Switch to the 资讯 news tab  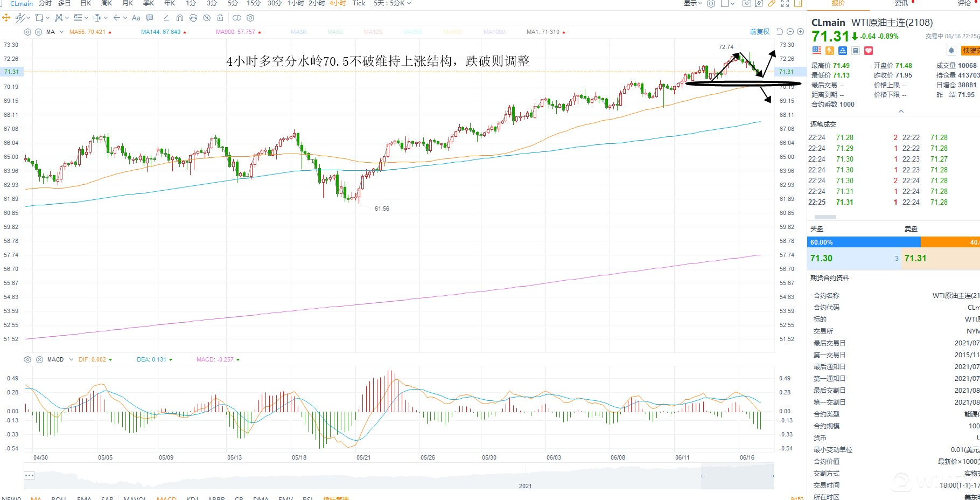901,3
